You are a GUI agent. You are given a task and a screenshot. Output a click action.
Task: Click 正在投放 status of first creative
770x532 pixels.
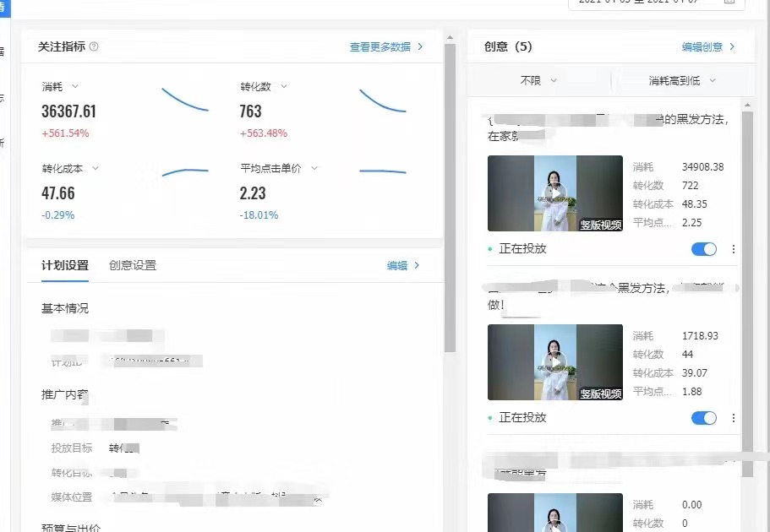522,249
